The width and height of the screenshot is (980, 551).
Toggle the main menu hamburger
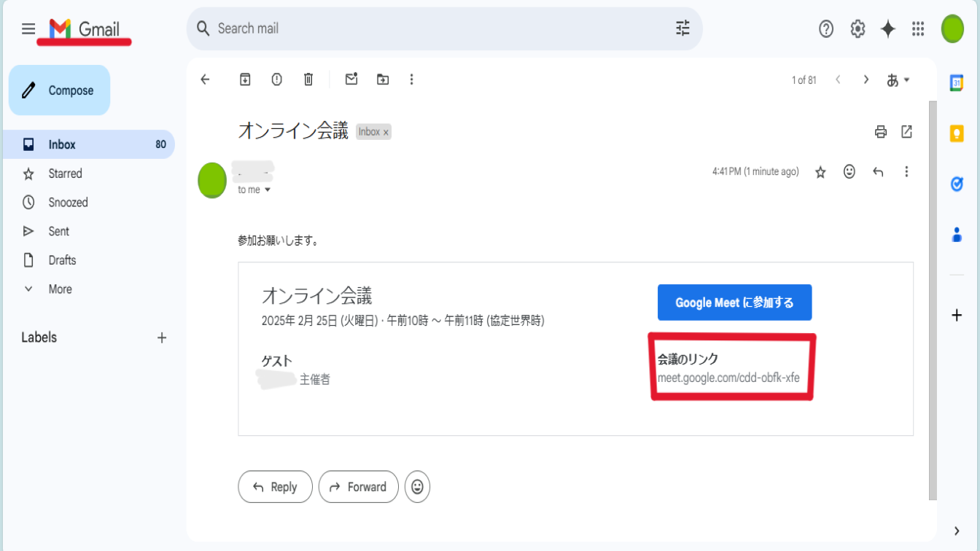(28, 28)
